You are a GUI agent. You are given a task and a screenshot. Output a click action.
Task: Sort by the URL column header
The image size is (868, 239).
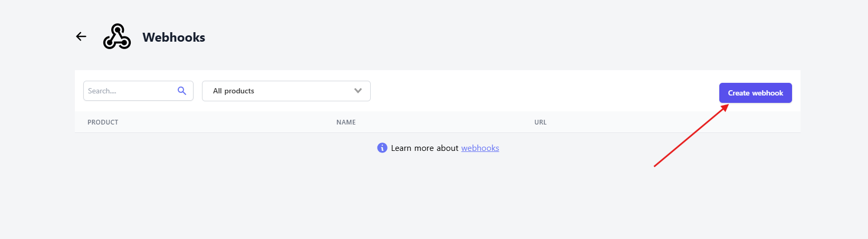[x=540, y=122]
